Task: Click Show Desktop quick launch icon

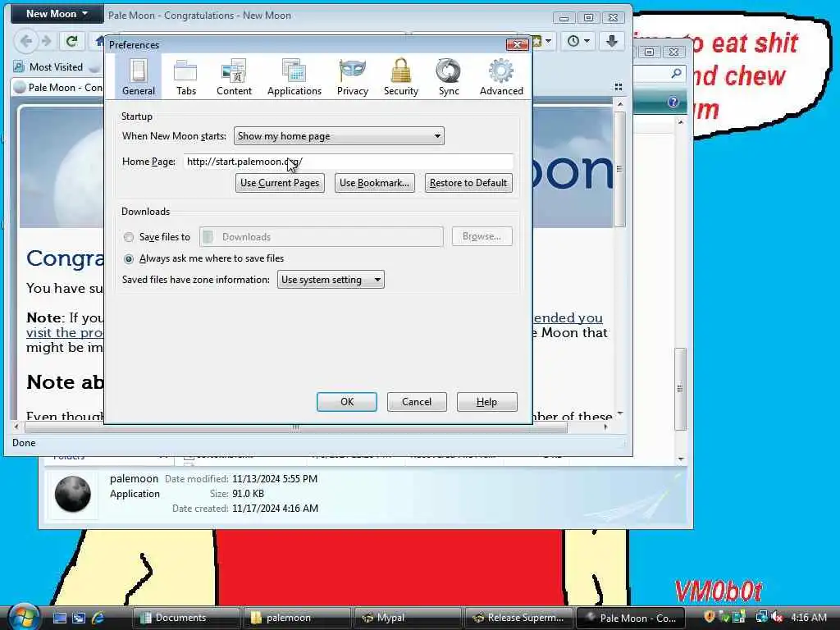Action: (59, 618)
